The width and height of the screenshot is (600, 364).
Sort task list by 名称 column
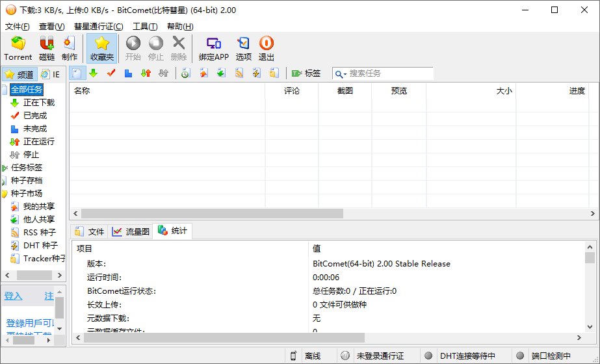click(167, 91)
